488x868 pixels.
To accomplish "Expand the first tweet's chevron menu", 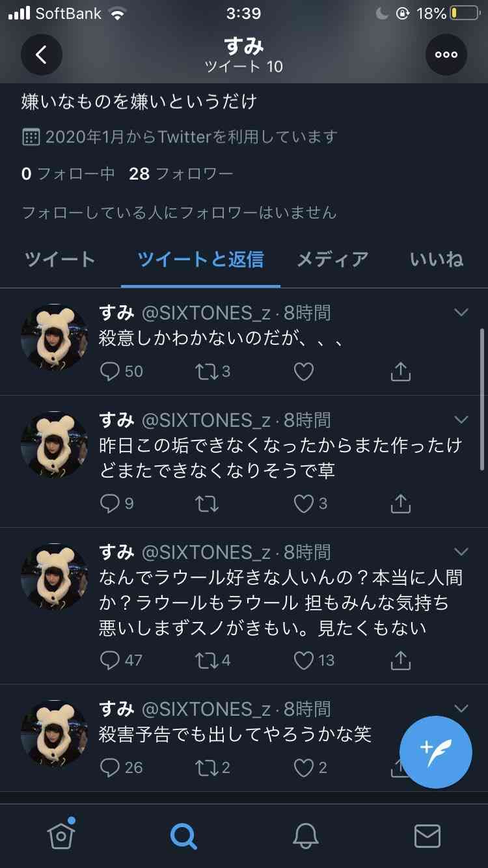I will (461, 313).
